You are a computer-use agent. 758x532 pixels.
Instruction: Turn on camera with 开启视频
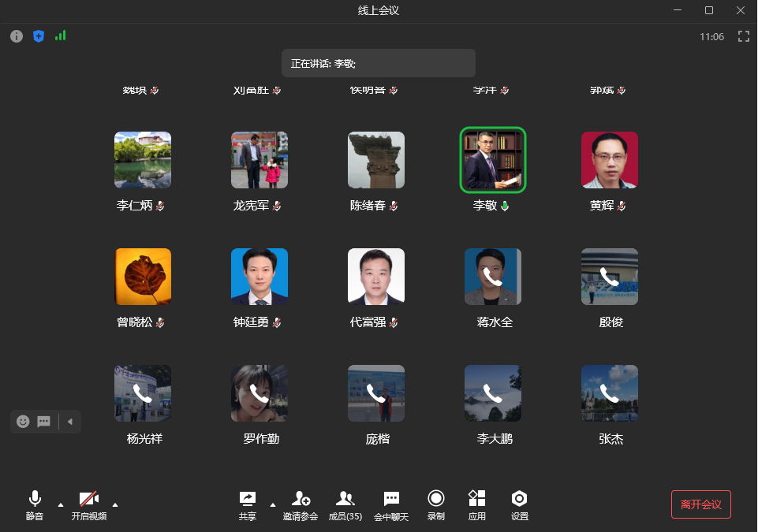(x=88, y=504)
